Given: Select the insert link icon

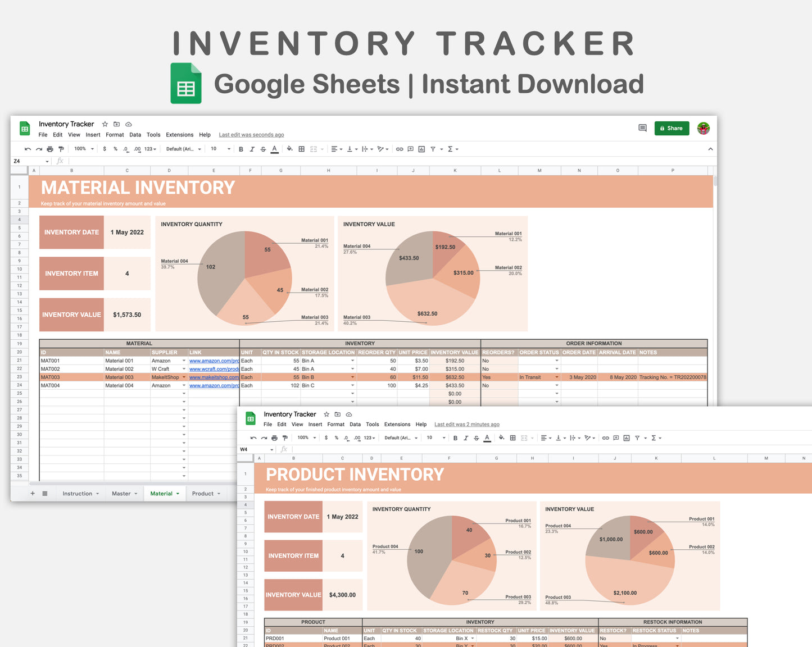Looking at the screenshot, I should [x=400, y=149].
